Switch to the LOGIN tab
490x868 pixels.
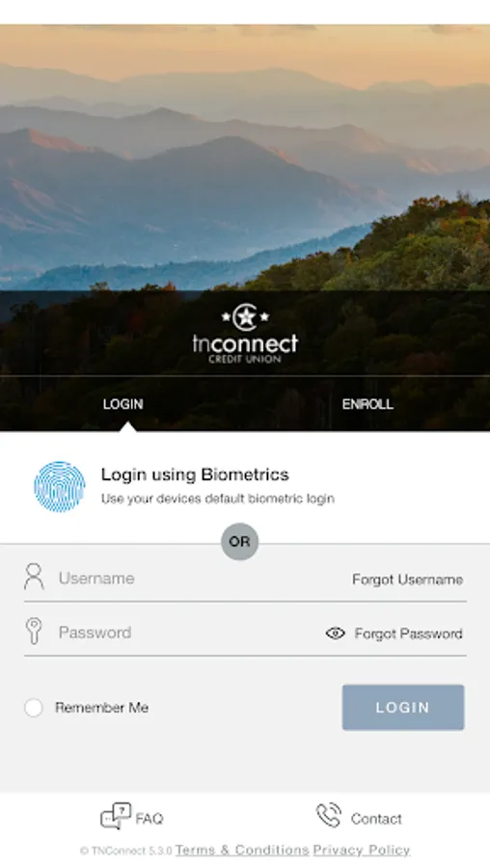click(122, 404)
